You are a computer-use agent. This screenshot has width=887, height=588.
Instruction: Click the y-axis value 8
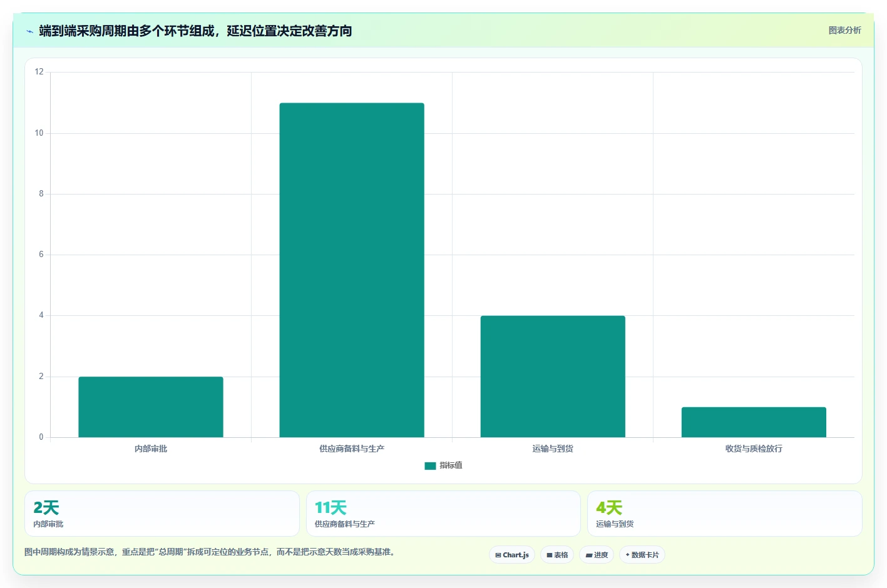tap(41, 194)
